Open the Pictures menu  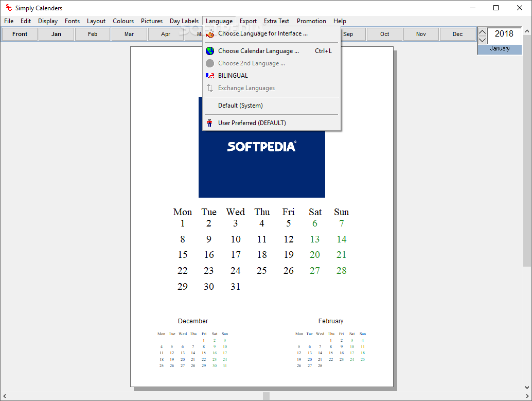(152, 21)
